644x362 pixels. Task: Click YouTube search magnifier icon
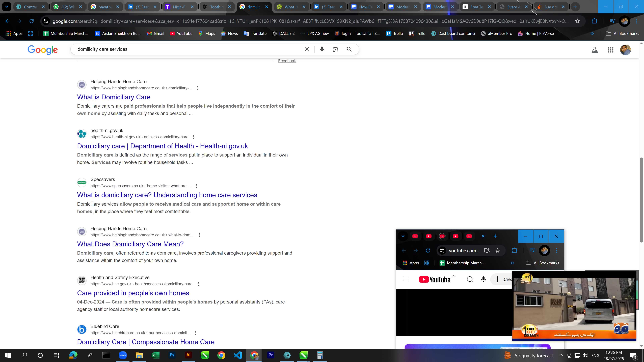[x=470, y=279]
